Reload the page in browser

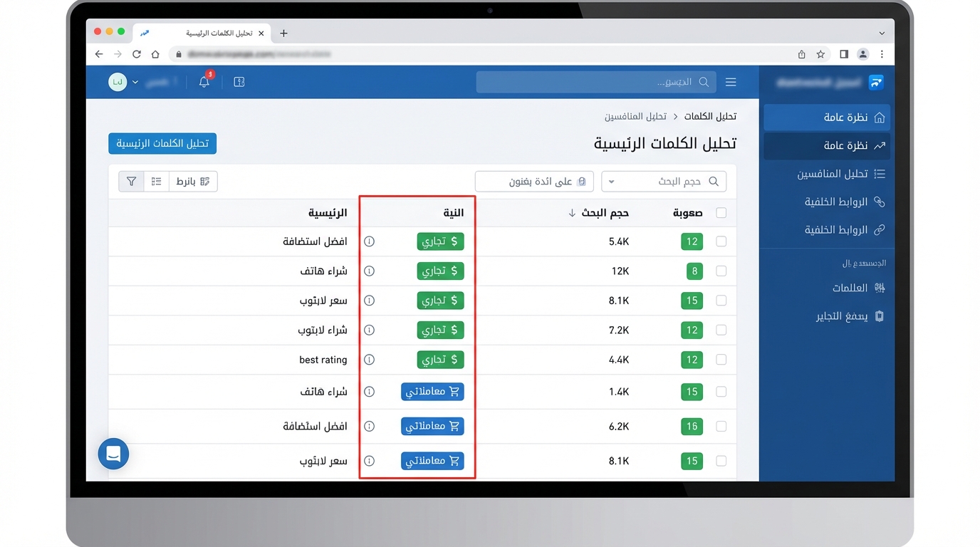(136, 54)
